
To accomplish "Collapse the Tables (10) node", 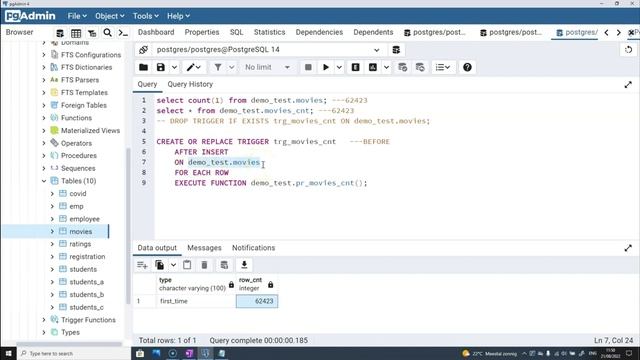I will click(44, 181).
